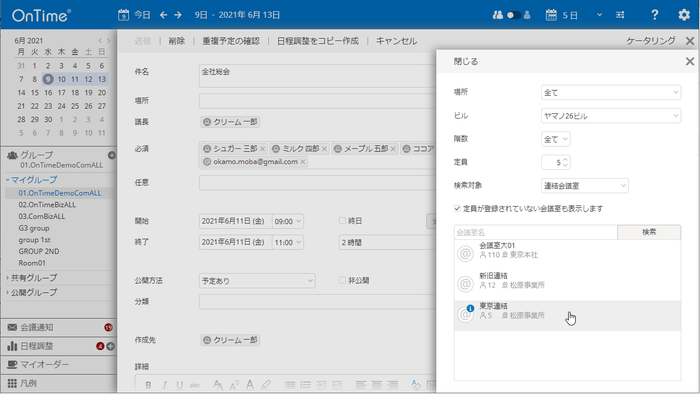Open 凡例 legend panel
The width and height of the screenshot is (700, 394).
pyautogui.click(x=58, y=383)
